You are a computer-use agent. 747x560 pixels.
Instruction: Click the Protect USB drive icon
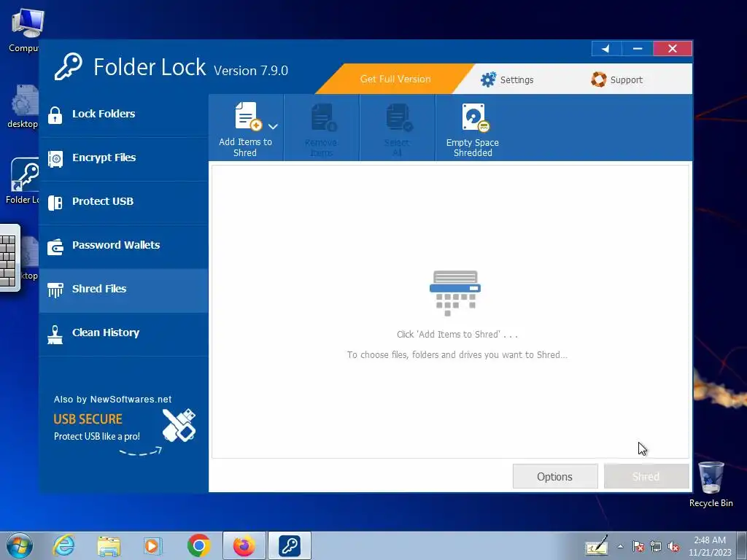55,203
